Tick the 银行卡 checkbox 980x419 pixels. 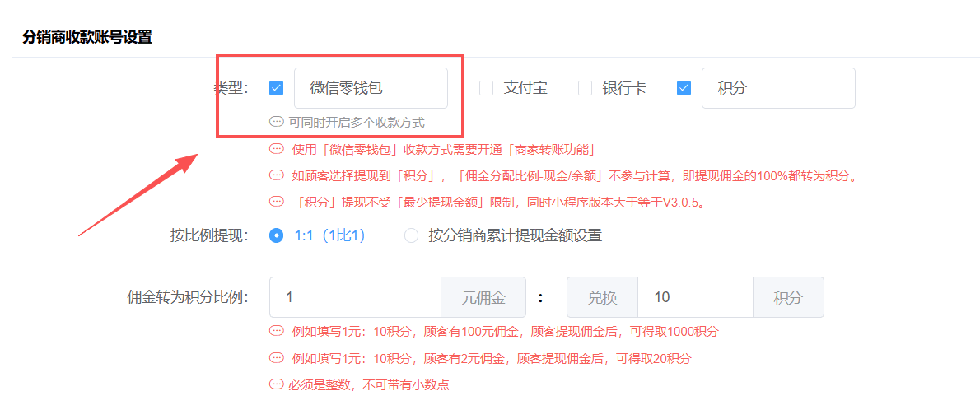click(x=586, y=88)
